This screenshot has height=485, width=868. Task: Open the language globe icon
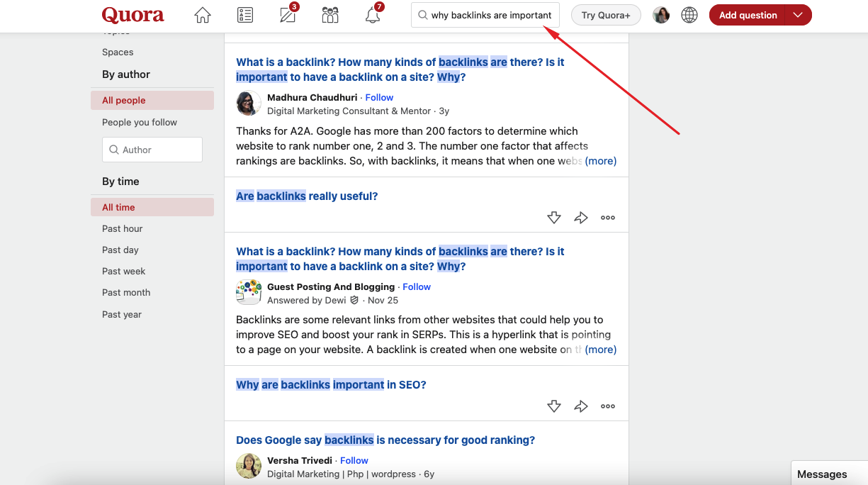(x=689, y=15)
